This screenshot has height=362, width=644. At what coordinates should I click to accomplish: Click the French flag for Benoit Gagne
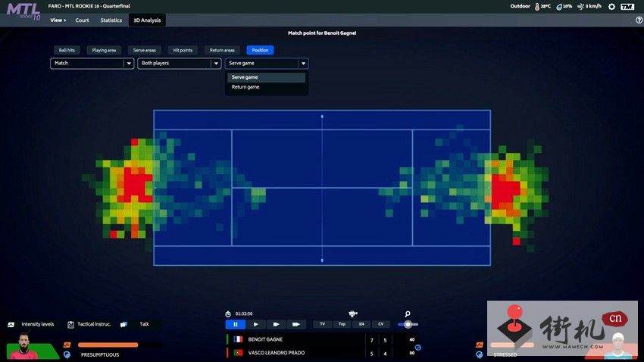pyautogui.click(x=238, y=339)
